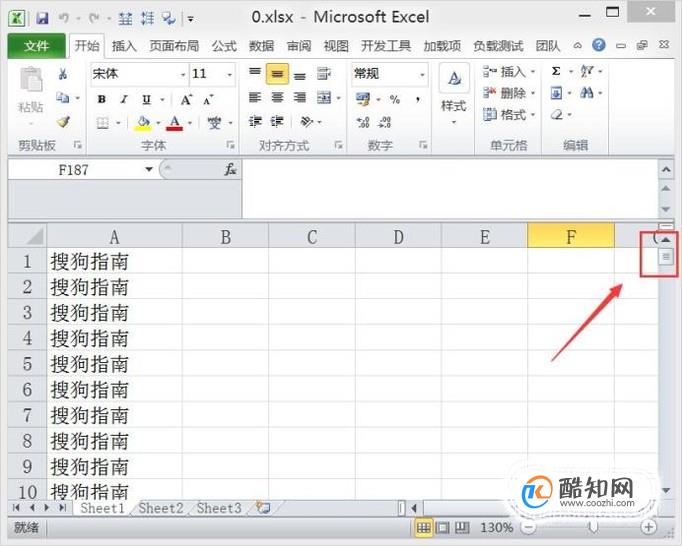Screen dimensions: 682x546
Task: Switch to Data (数据) tab
Action: coord(261,46)
